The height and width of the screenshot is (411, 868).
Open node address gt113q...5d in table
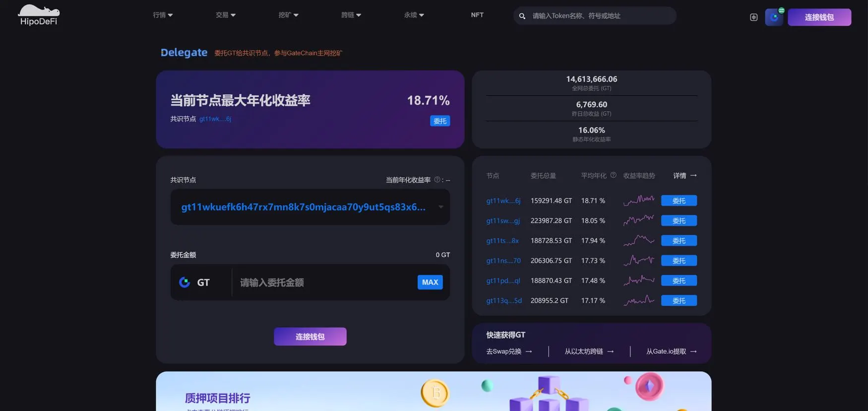tap(504, 300)
